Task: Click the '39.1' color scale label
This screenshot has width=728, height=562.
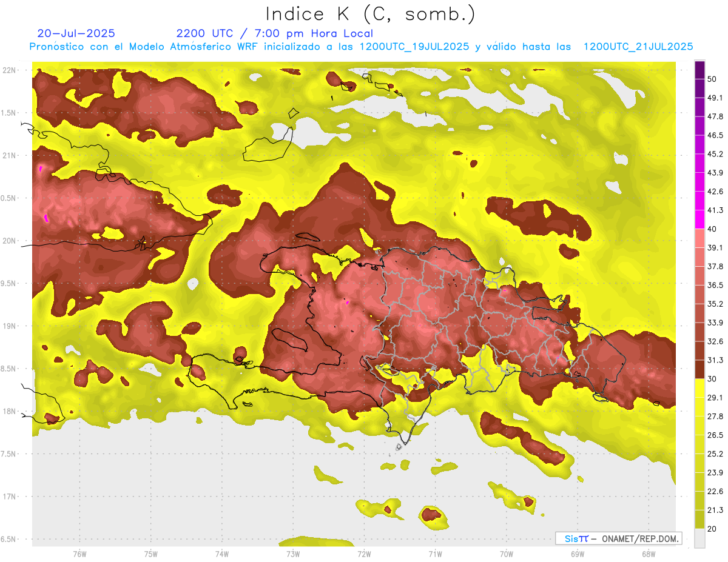Action: coord(715,247)
